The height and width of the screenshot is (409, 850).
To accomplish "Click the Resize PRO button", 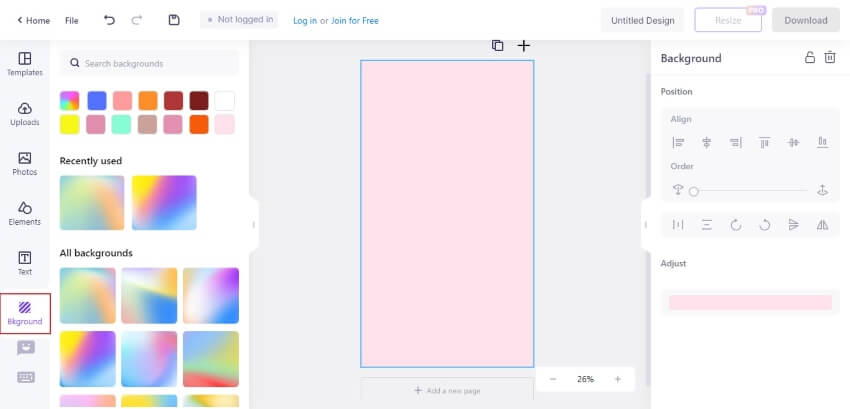I will [x=728, y=20].
